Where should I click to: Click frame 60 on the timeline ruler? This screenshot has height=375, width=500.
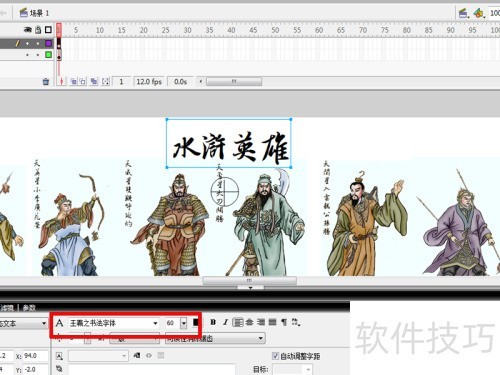(319, 30)
